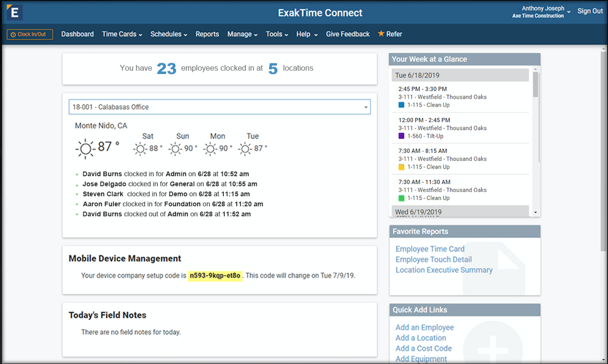Open the Dashboard menu item
Screen dimensions: 608x364
click(x=78, y=34)
